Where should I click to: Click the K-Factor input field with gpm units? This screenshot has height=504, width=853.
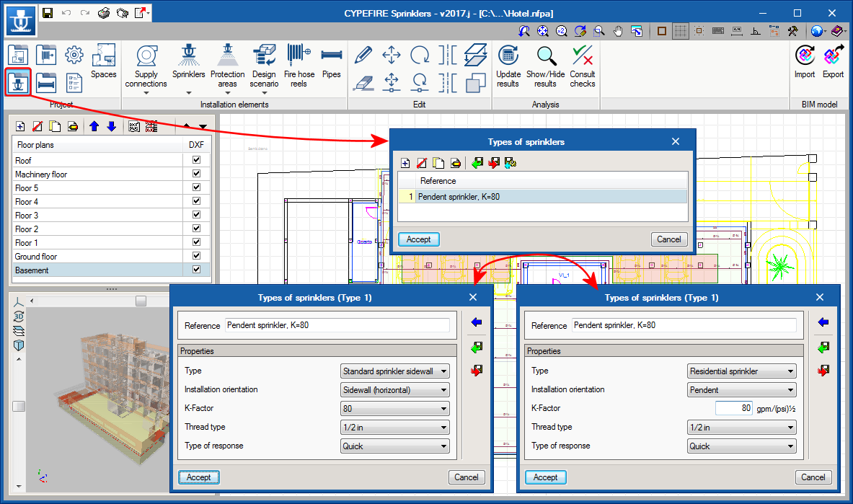tap(733, 409)
